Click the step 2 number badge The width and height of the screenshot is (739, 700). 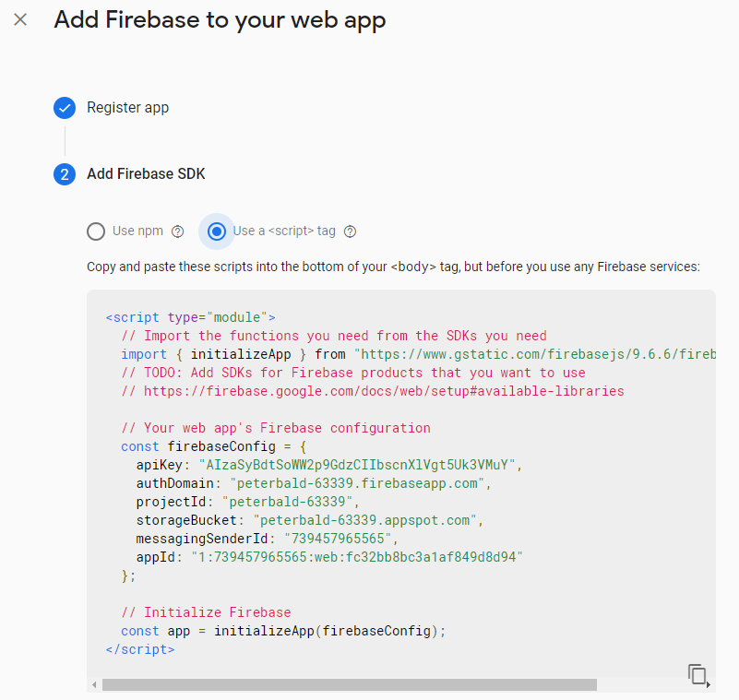[x=65, y=174]
